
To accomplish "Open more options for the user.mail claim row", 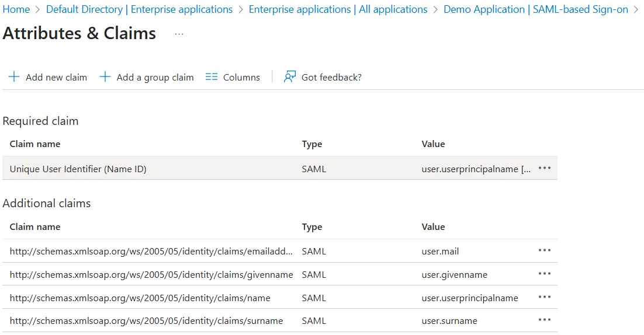I will click(545, 250).
